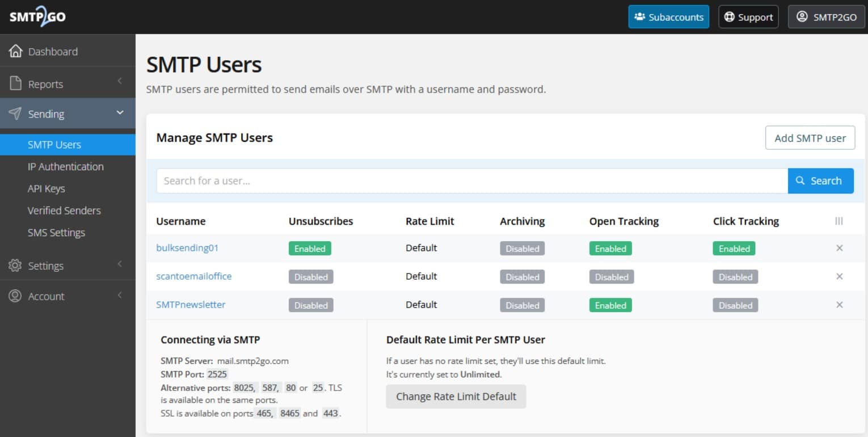Click the Settings gear icon
Viewport: 868px width, 437px height.
click(15, 266)
